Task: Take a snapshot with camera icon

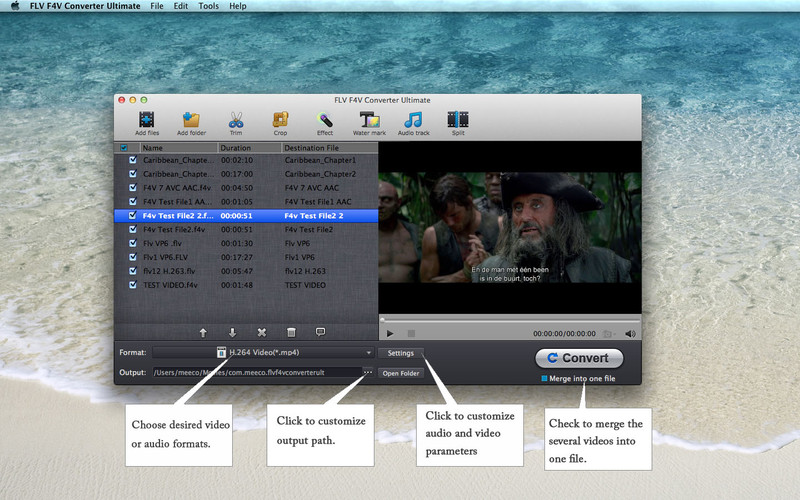Action: click(607, 334)
